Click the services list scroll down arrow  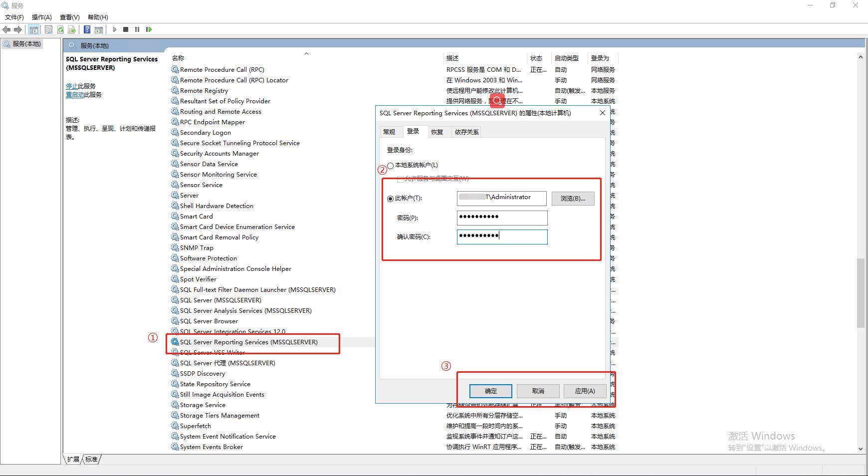pyautogui.click(x=861, y=449)
